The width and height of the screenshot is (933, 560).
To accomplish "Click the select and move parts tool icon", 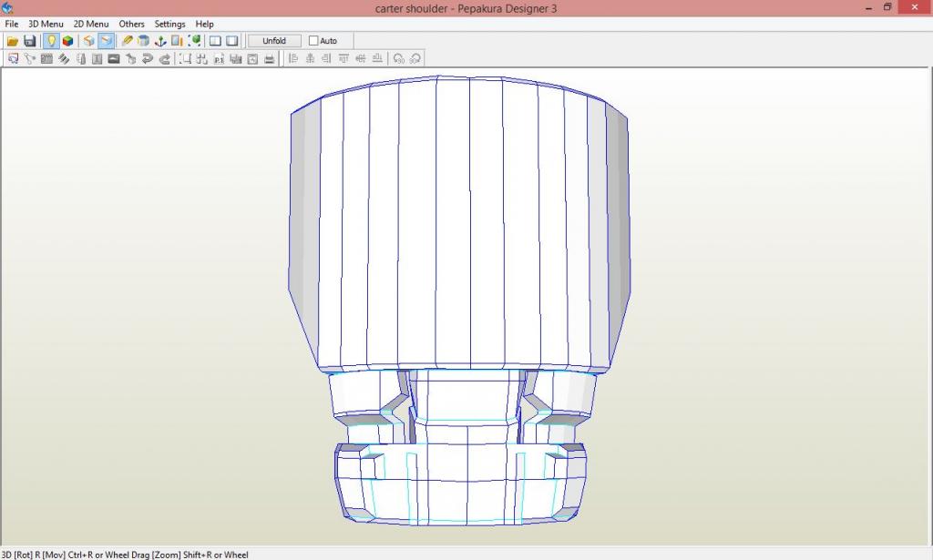I will [x=13, y=58].
